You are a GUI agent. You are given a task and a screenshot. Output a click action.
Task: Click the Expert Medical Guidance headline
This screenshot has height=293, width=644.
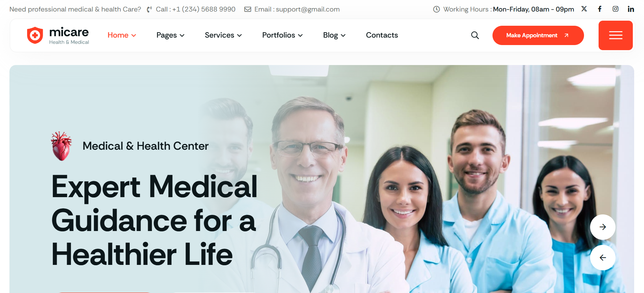pos(154,220)
